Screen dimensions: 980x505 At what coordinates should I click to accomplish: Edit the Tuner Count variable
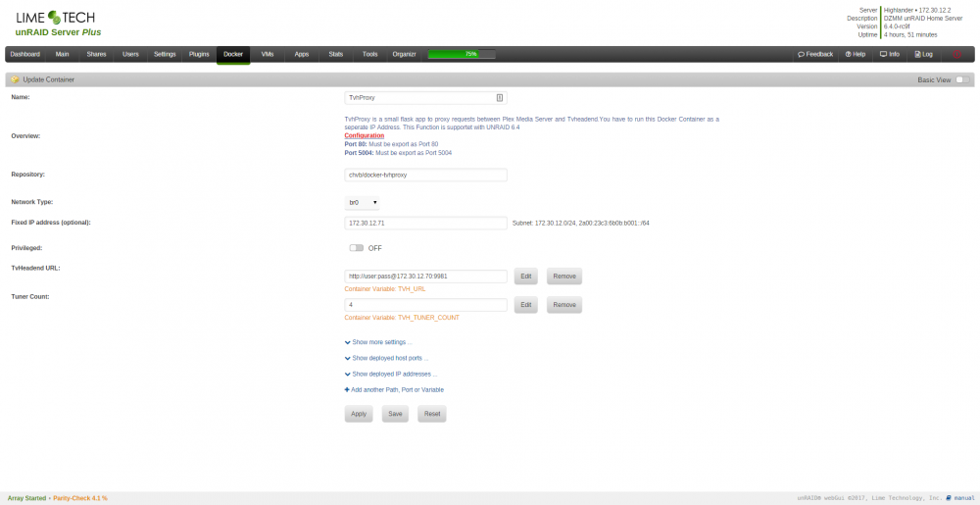point(525,305)
